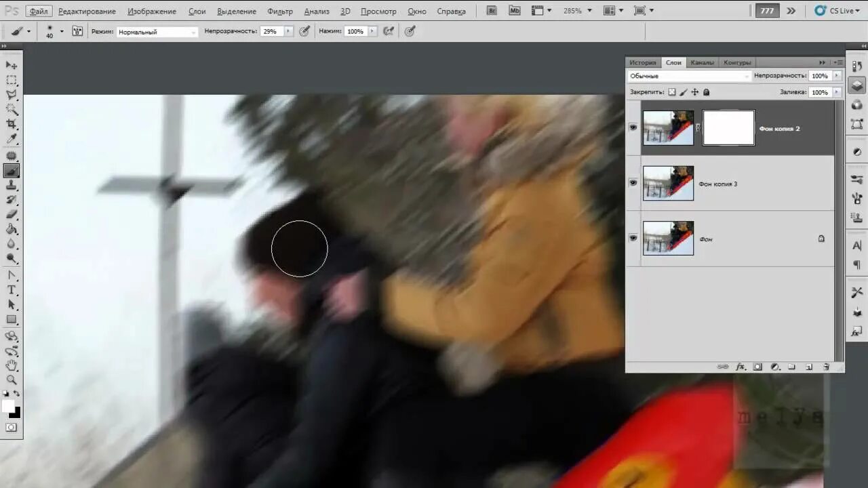Hide the Фон копия 2 layer
The image size is (868, 488).
tap(633, 127)
